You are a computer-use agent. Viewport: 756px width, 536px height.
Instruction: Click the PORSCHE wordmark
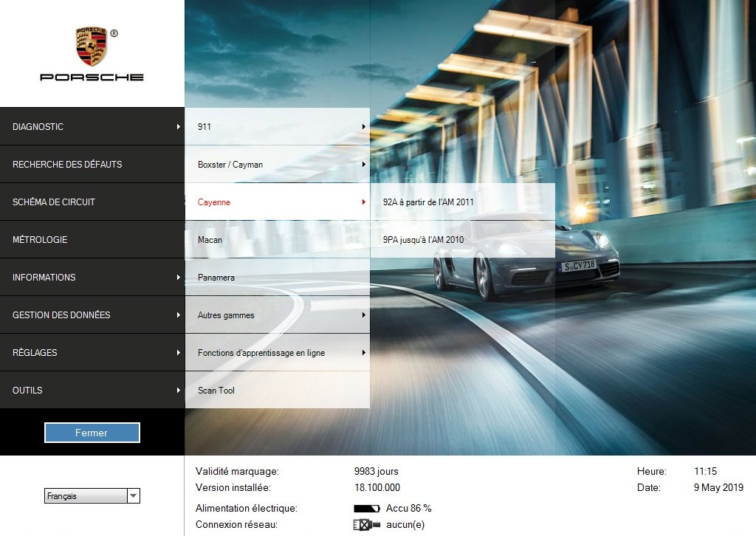[x=92, y=77]
